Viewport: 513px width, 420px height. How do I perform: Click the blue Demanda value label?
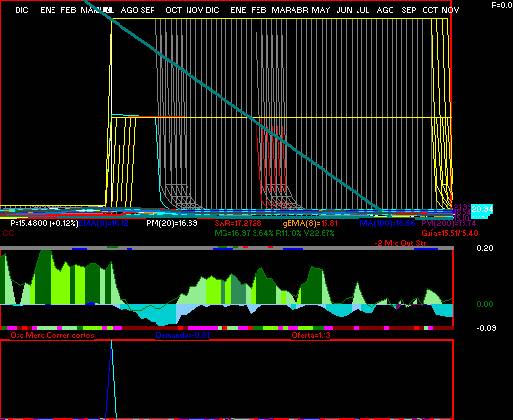[x=183, y=335]
